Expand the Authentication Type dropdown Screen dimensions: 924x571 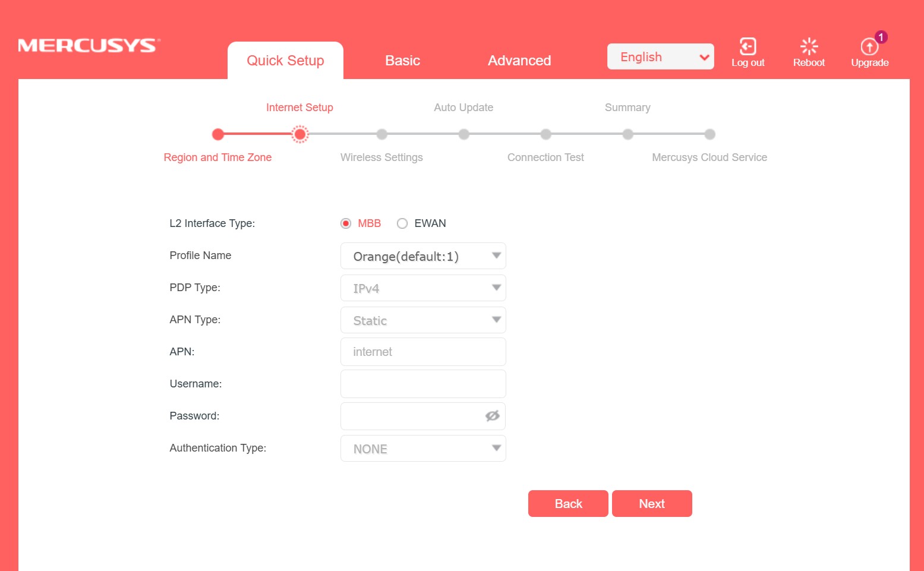423,449
